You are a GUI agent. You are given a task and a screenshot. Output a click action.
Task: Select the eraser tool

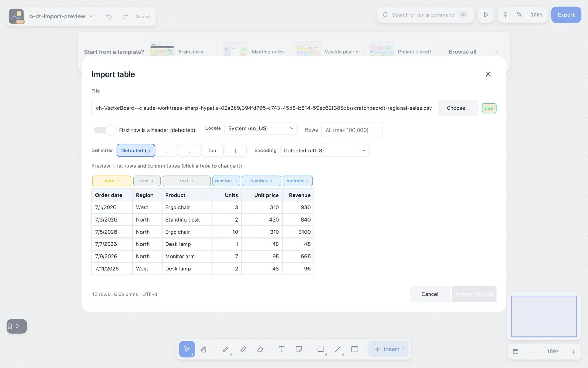[x=260, y=349]
